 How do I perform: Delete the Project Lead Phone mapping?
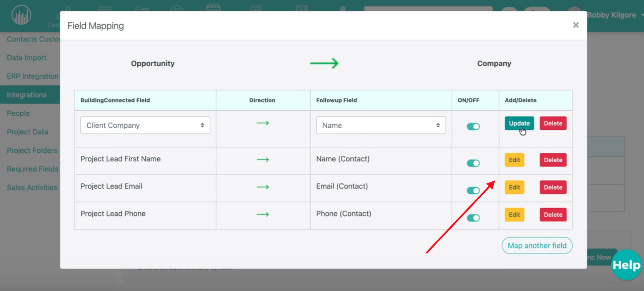point(553,215)
